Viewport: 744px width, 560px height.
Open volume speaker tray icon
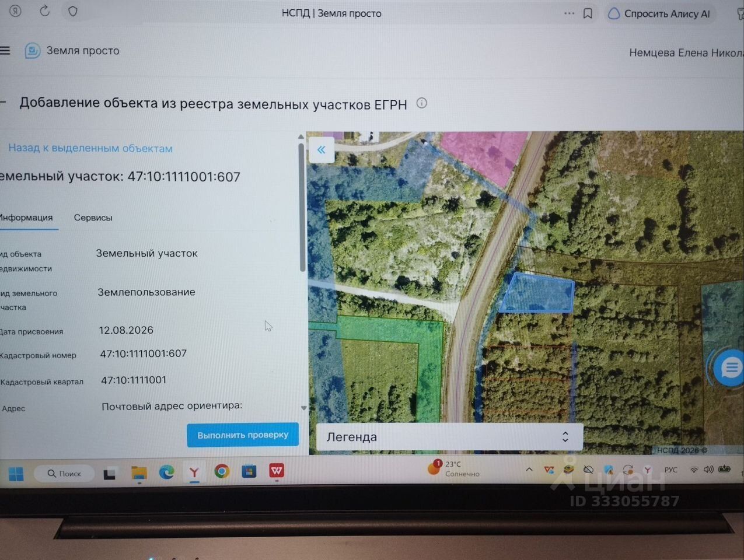(x=708, y=469)
